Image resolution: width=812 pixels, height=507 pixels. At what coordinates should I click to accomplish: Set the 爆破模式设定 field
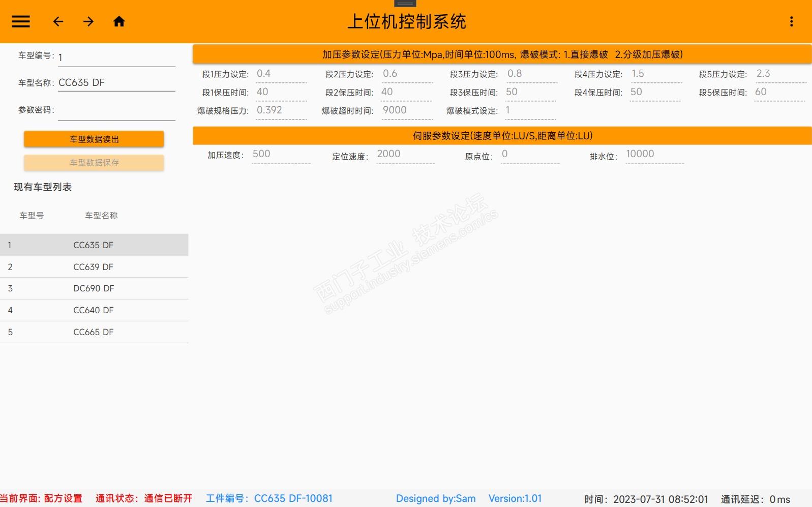click(x=531, y=111)
